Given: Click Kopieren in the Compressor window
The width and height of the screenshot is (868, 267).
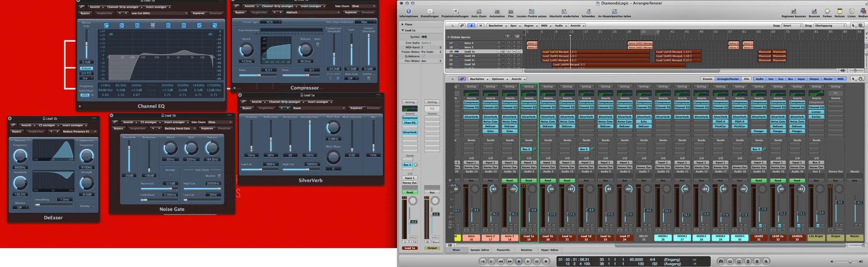Looking at the screenshot, I should 351,12.
